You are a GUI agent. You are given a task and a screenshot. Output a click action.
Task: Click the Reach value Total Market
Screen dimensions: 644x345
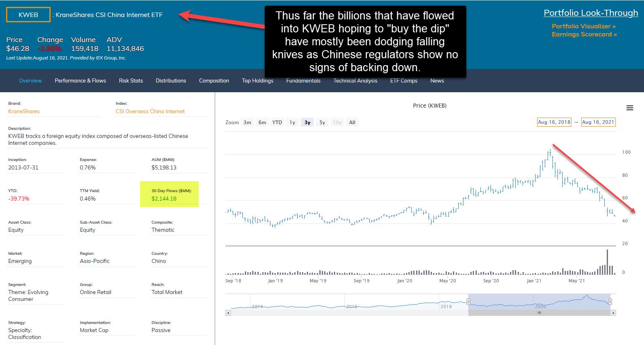[x=167, y=292]
